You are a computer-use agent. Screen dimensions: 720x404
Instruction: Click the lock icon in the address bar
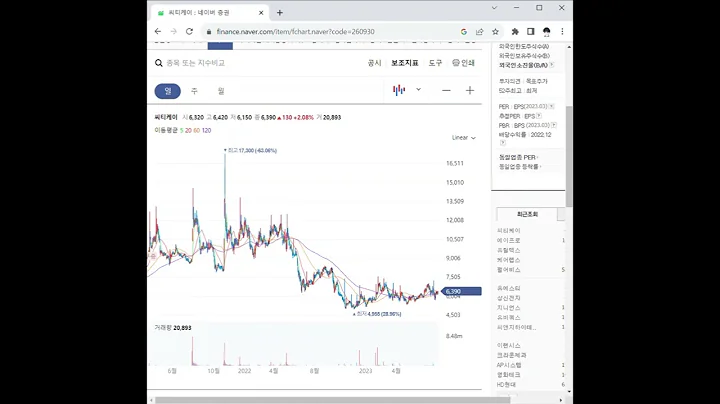tap(209, 32)
